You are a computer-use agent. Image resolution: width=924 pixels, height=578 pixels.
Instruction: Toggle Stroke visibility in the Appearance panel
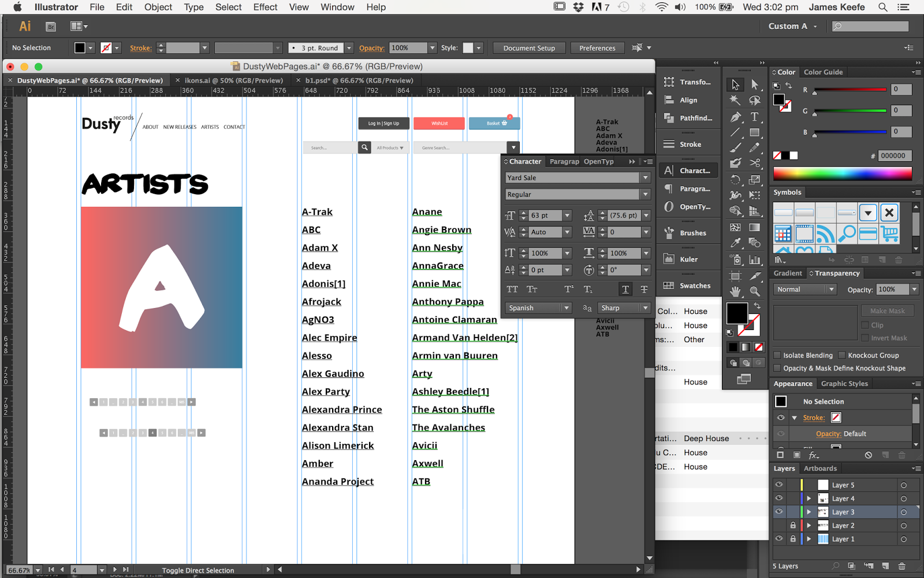[x=781, y=417]
